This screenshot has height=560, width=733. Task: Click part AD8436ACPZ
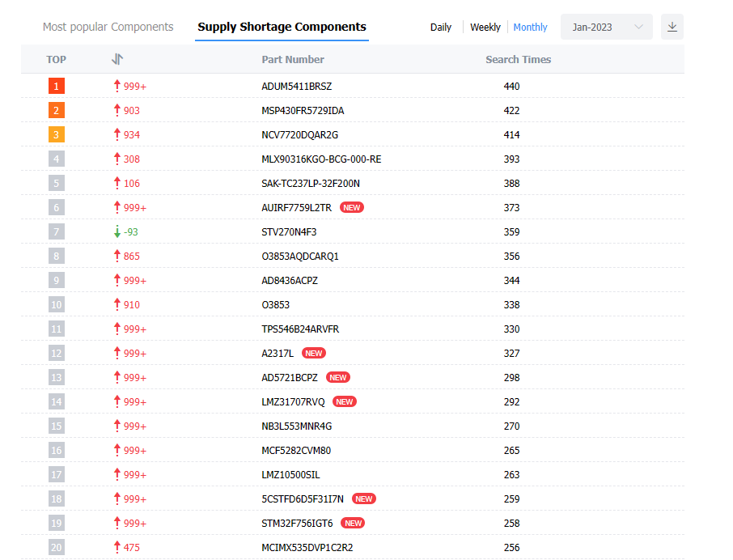coord(290,281)
